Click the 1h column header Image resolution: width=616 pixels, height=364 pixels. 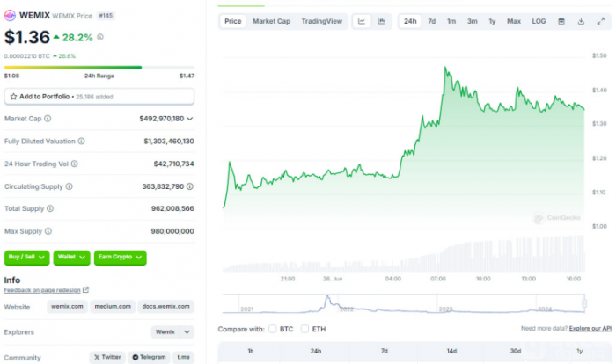point(251,351)
